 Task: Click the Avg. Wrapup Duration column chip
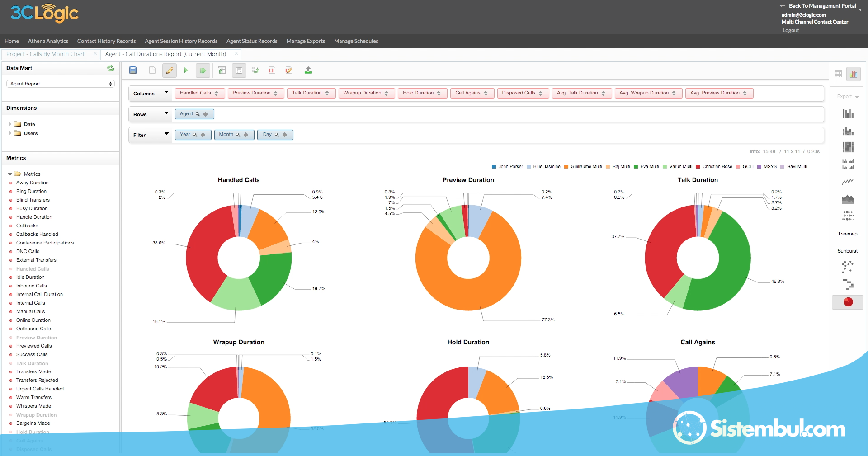(648, 93)
